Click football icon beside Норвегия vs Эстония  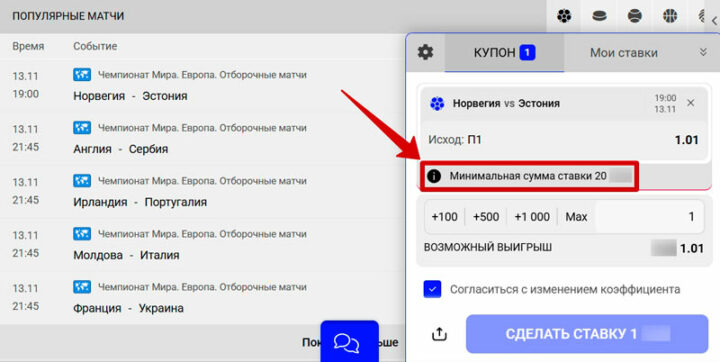click(x=437, y=104)
